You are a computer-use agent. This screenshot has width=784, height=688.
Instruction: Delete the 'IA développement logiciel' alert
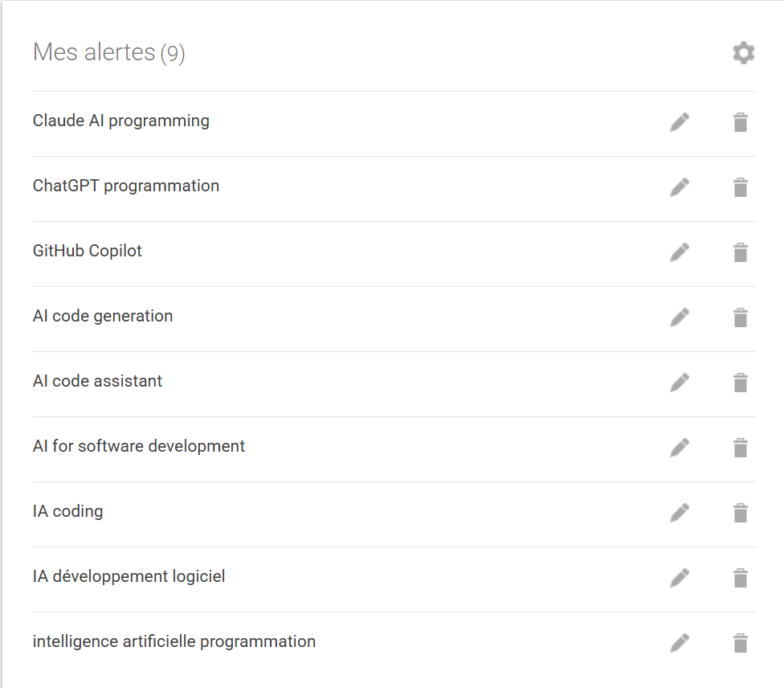[740, 576]
